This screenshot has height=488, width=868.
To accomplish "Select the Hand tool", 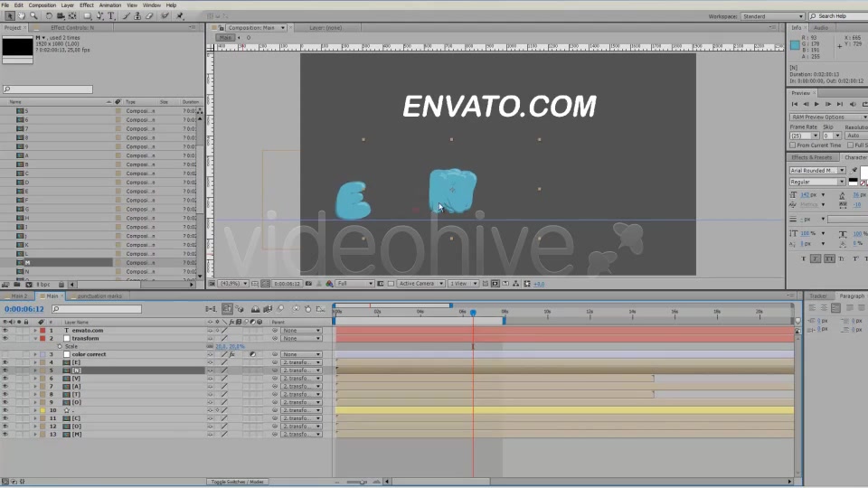I will [22, 16].
